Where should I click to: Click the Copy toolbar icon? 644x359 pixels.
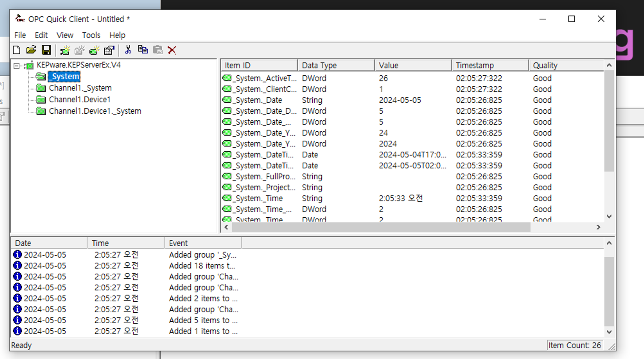[143, 50]
